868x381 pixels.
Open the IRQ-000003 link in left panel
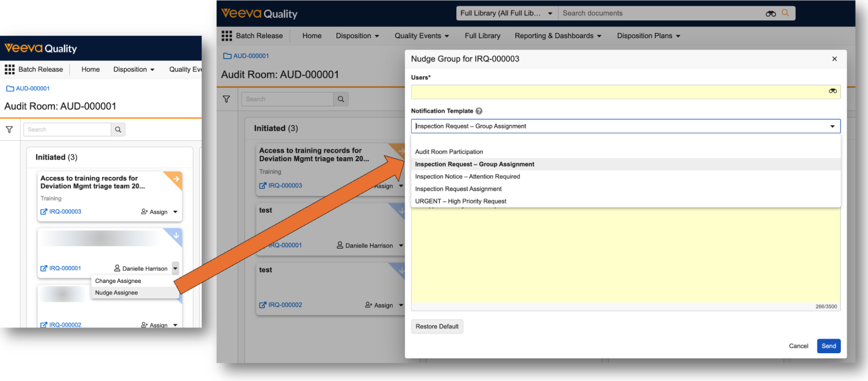(x=65, y=212)
